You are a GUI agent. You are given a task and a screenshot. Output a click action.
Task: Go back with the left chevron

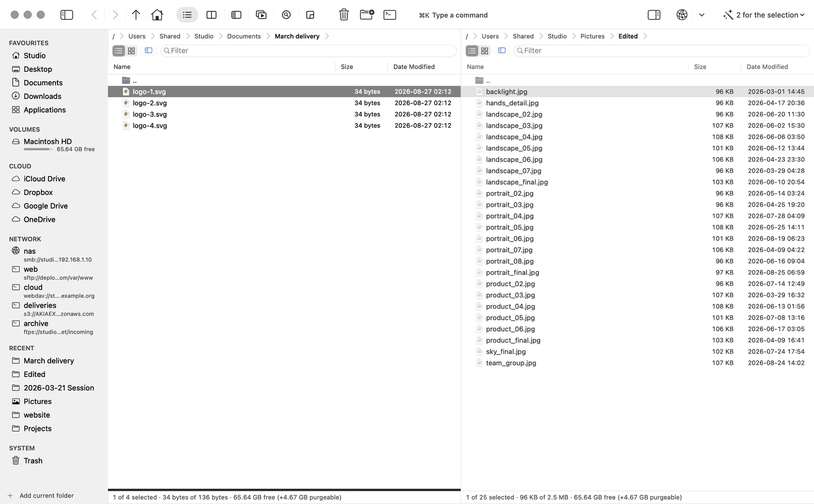94,15
